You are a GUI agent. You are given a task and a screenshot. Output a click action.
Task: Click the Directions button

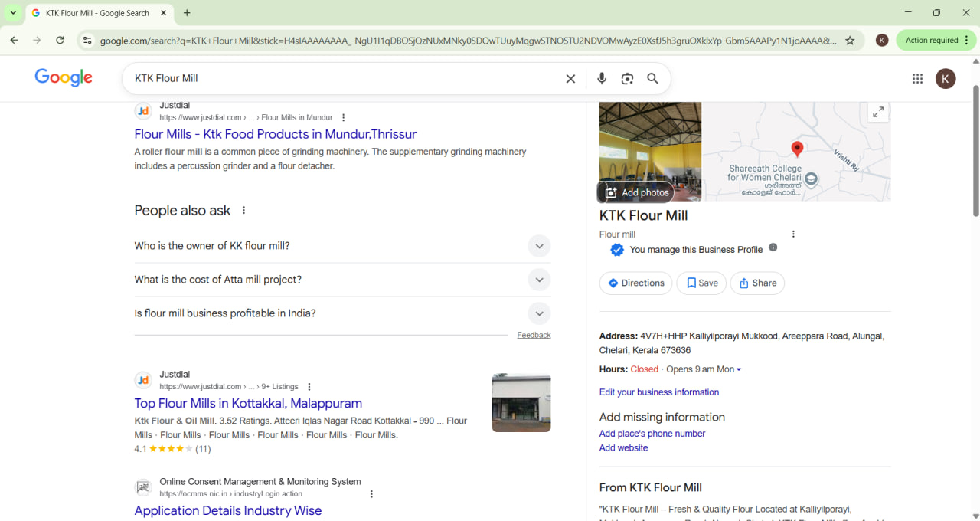635,283
